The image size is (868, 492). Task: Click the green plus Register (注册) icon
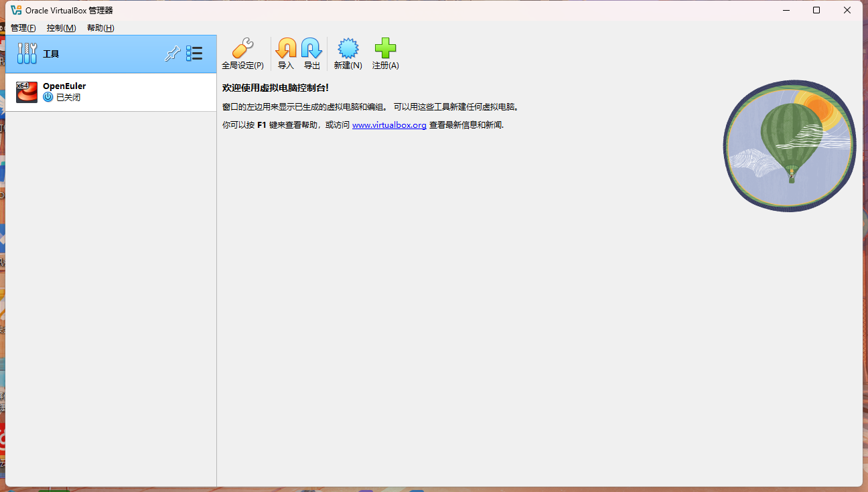point(385,48)
